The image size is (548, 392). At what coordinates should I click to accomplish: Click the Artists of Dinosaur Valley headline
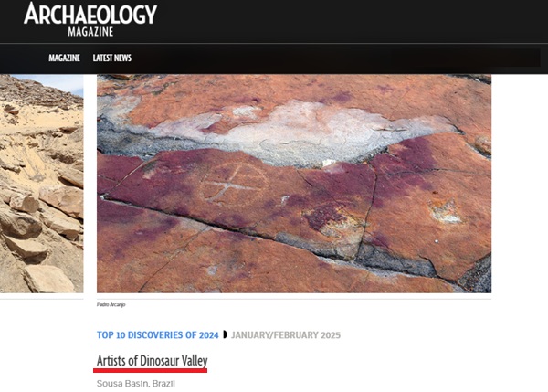tap(152, 361)
